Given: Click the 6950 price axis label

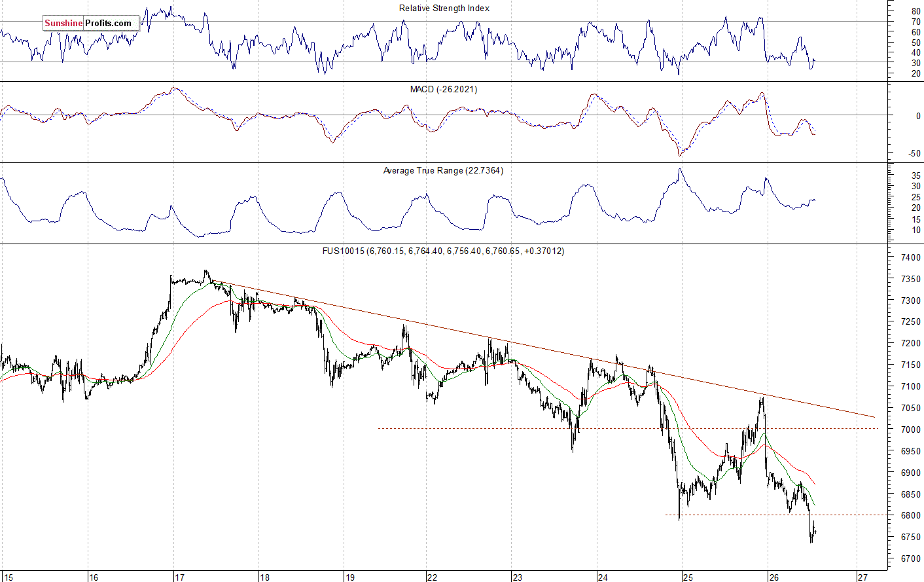Looking at the screenshot, I should point(910,452).
